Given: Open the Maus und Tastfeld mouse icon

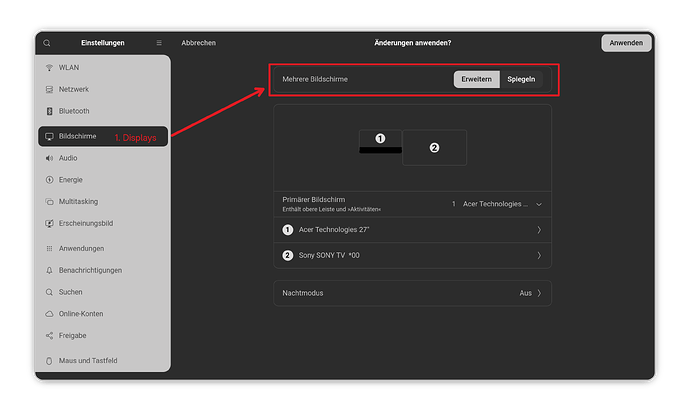Looking at the screenshot, I should (49, 361).
